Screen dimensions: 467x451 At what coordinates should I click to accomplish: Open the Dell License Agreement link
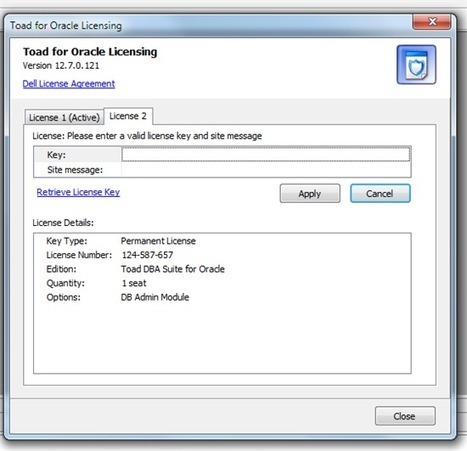pyautogui.click(x=69, y=84)
